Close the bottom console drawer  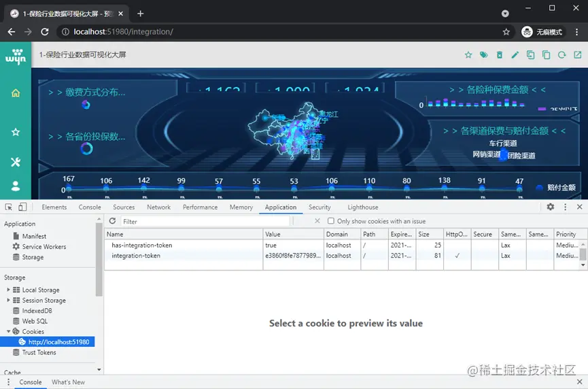(579, 382)
